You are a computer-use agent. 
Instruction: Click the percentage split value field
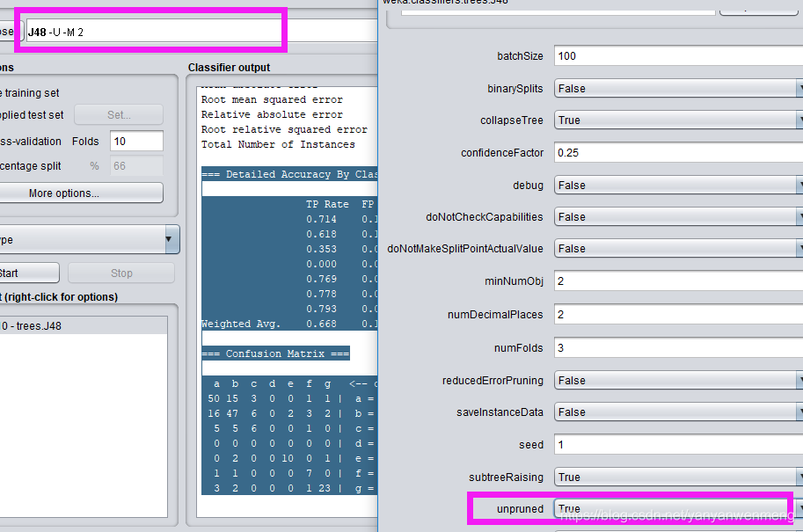136,166
